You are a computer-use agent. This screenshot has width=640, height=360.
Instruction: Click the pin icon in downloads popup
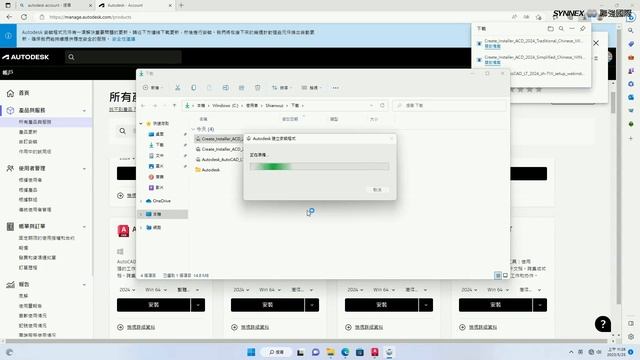582,29
